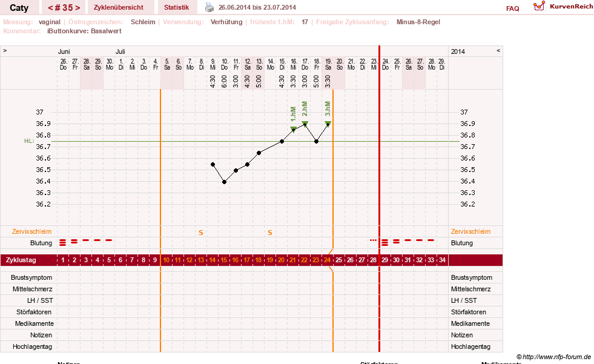Click the Verhütung usage value

tap(226, 22)
